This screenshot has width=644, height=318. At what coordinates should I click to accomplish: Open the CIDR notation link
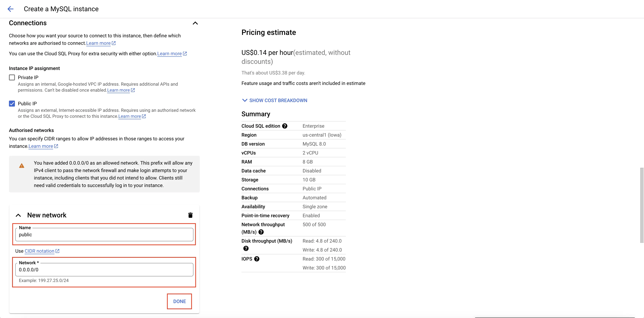42,251
